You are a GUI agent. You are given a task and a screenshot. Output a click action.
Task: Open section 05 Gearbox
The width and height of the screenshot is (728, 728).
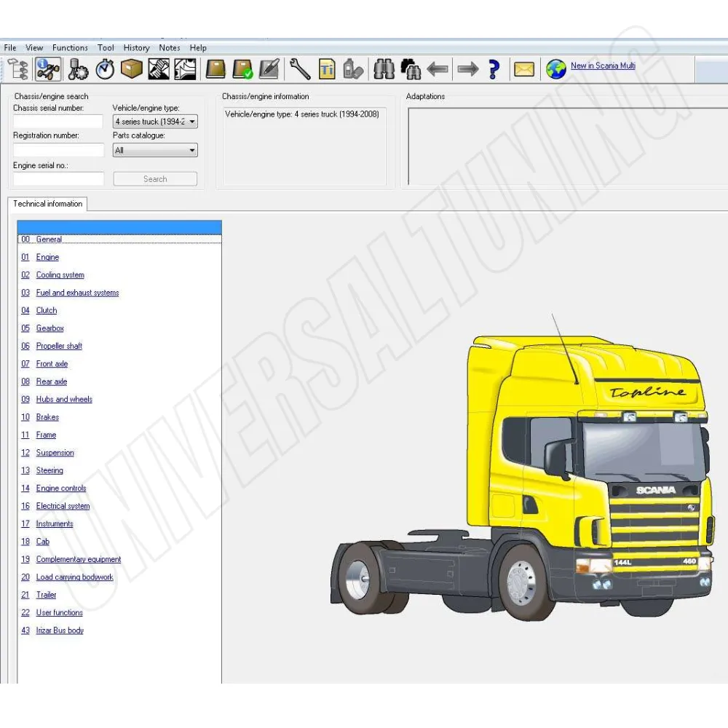tap(50, 328)
